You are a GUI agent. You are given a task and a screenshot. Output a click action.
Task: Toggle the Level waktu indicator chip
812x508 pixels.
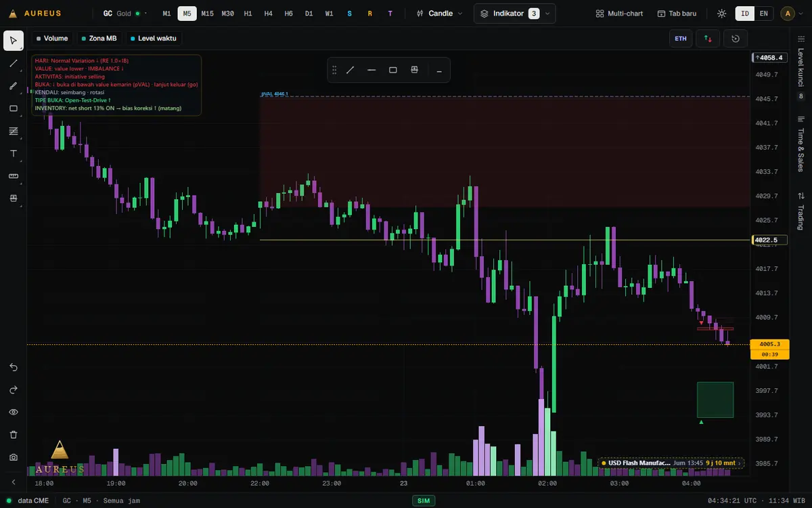click(x=154, y=39)
